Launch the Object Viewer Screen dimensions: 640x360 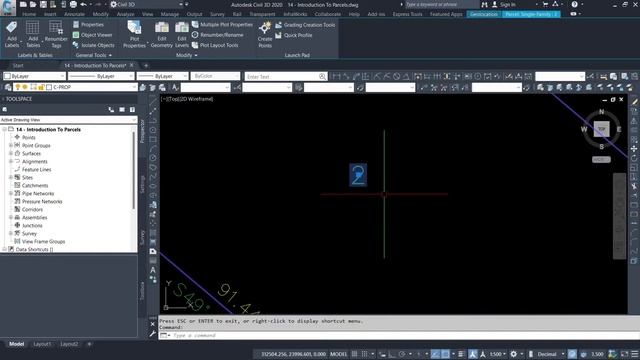92,35
